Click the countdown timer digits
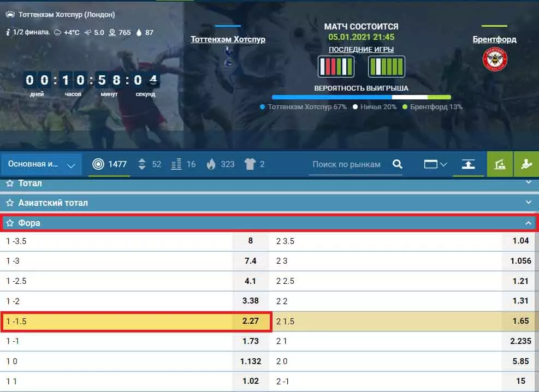Screen dimensions: 539x392 [91, 80]
